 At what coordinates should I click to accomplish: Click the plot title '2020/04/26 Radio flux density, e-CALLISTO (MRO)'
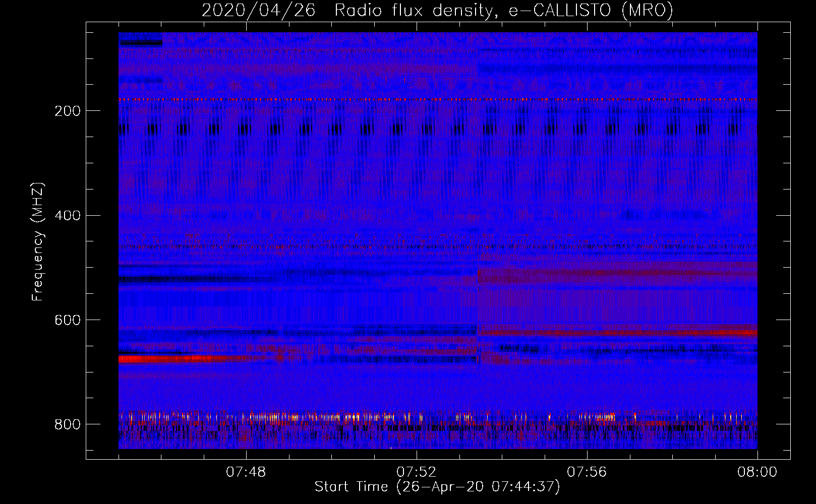pos(437,11)
